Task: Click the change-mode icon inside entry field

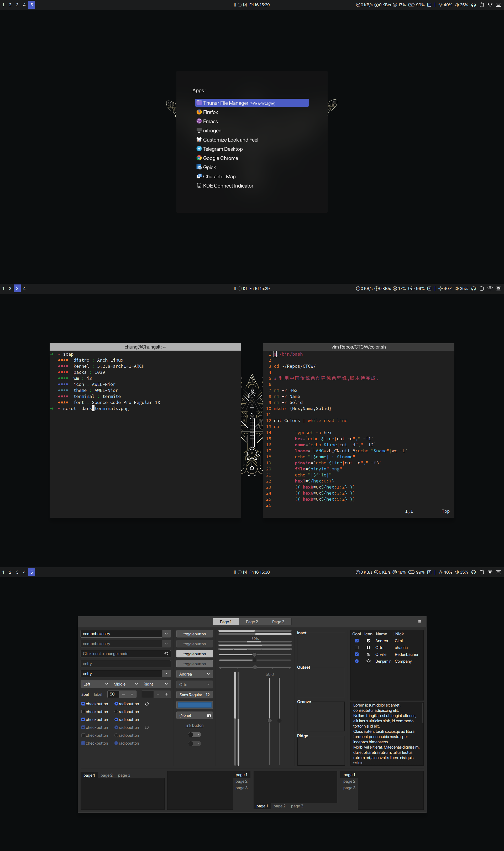Action: (x=166, y=654)
